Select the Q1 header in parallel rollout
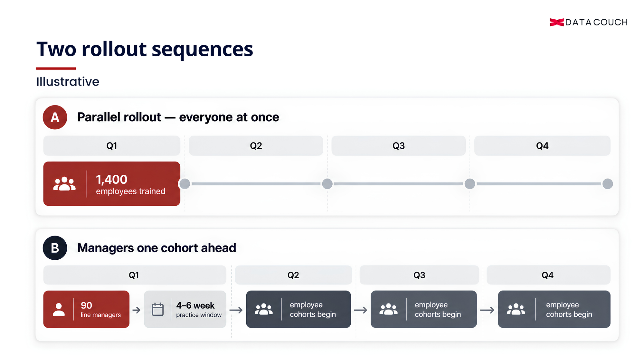 coord(112,146)
